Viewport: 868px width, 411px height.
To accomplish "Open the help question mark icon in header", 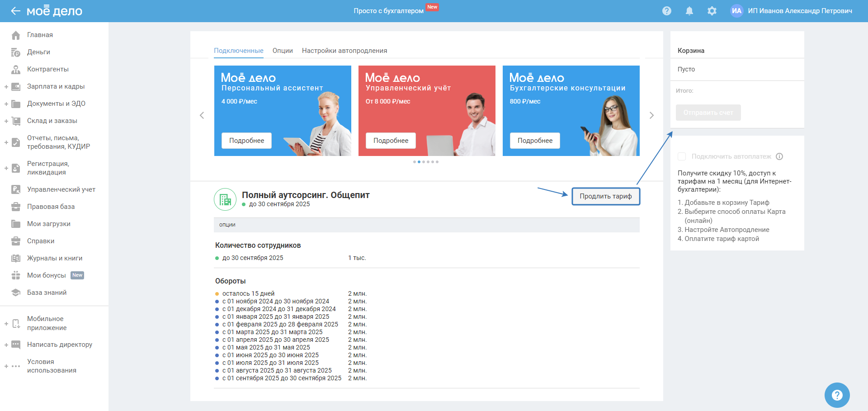I will pos(667,11).
